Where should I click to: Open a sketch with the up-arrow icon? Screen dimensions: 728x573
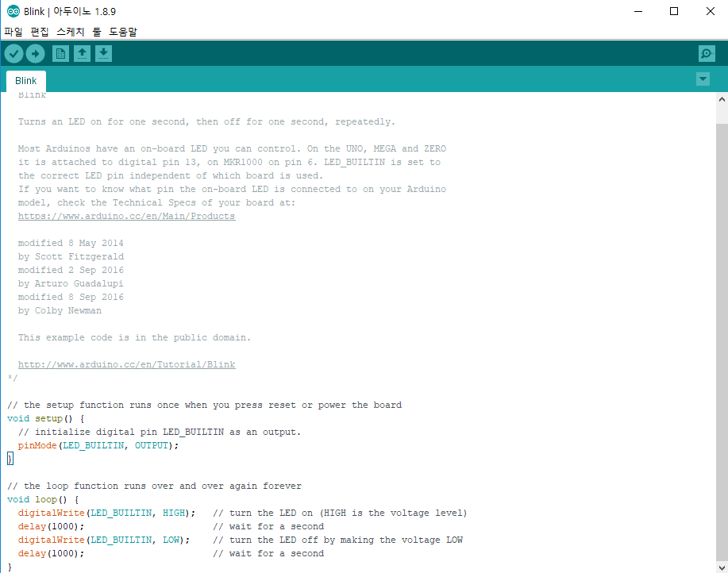pos(83,54)
